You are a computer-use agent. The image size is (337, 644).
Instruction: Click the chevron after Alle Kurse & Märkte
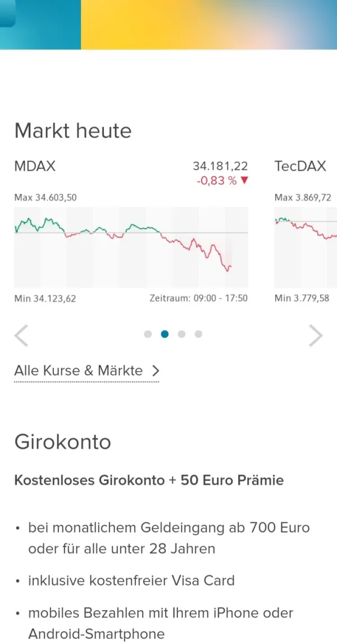[156, 371]
